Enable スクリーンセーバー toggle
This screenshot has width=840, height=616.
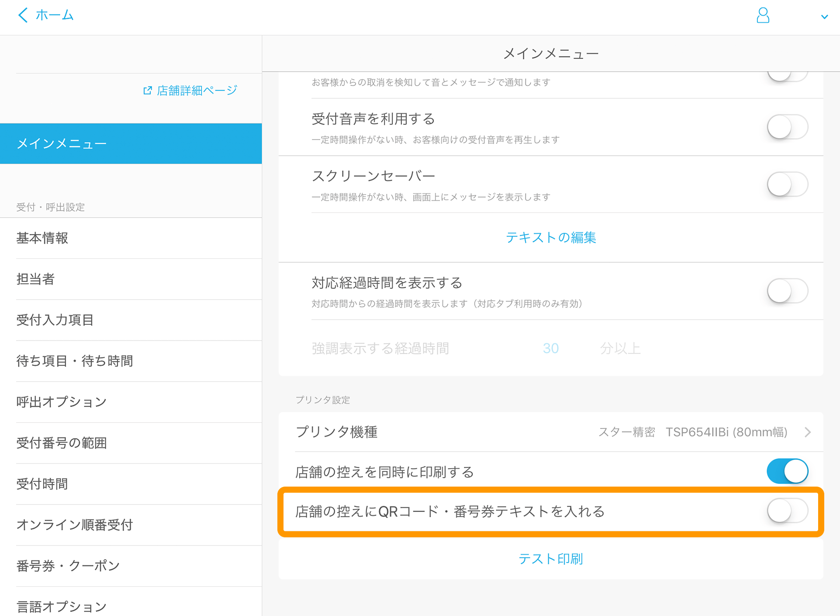point(787,184)
